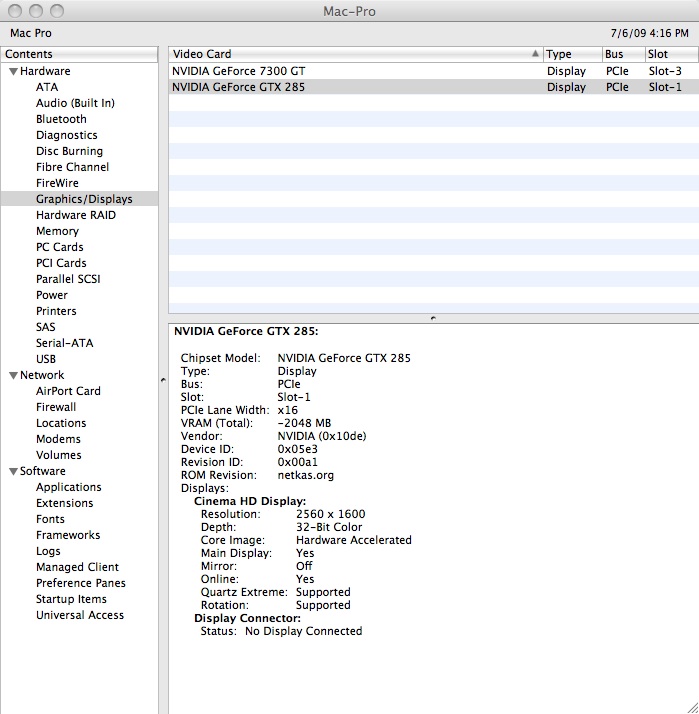The image size is (699, 714).
Task: Open Startup Items entry
Action: pos(71,599)
